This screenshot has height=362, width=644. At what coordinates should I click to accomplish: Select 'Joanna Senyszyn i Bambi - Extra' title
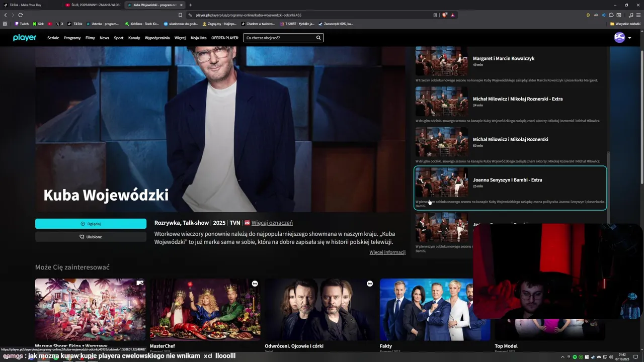point(507,180)
